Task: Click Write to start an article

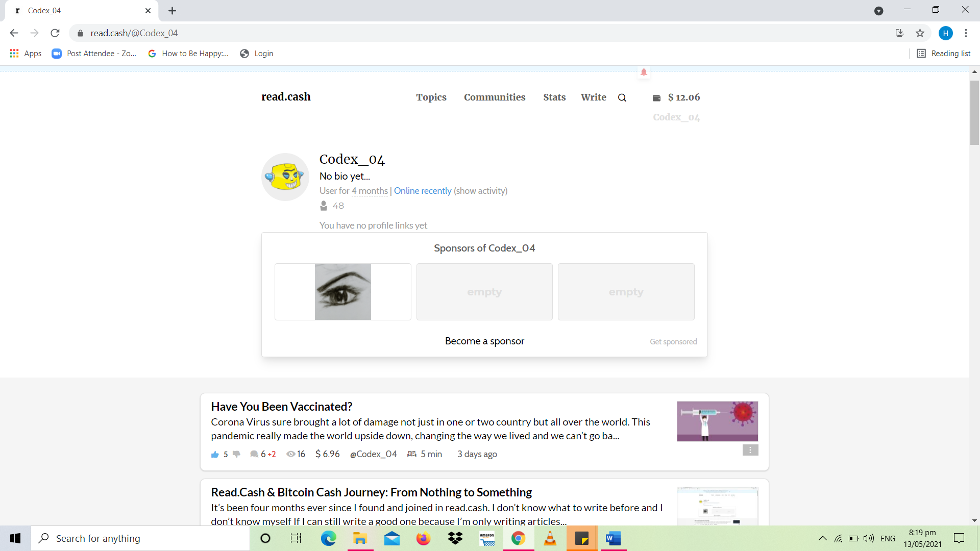Action: [594, 97]
